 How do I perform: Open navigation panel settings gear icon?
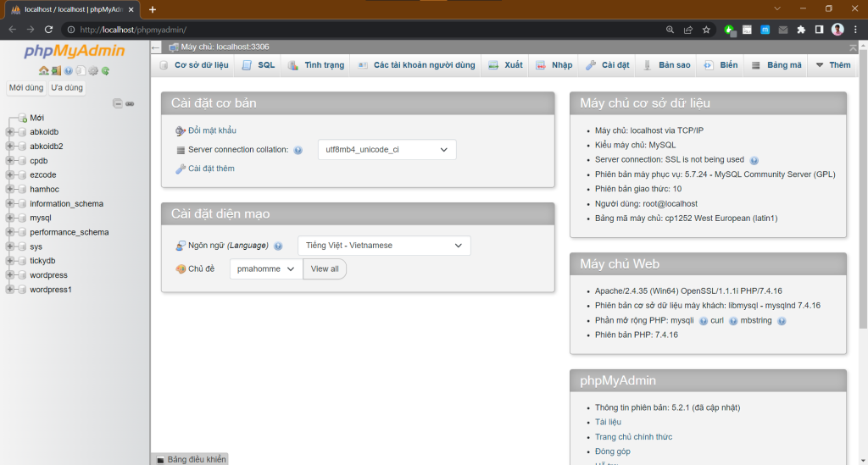coord(93,71)
